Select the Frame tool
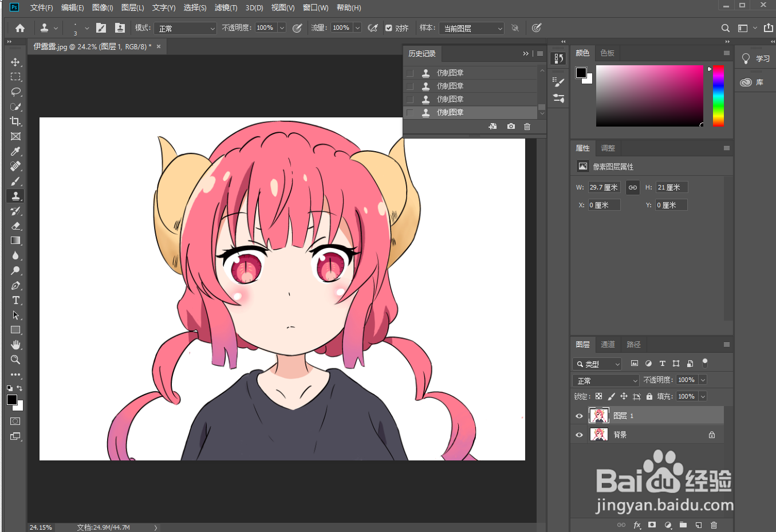The image size is (776, 532). 15,136
